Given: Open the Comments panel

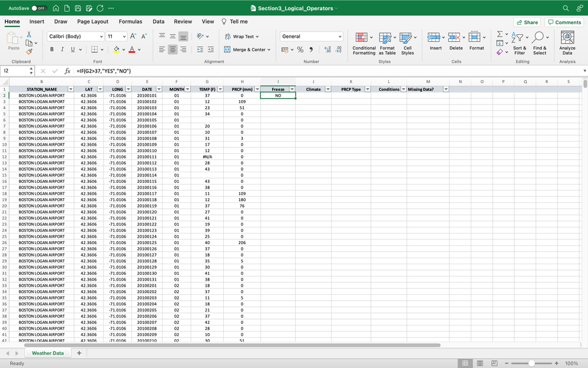Looking at the screenshot, I should pos(564,21).
